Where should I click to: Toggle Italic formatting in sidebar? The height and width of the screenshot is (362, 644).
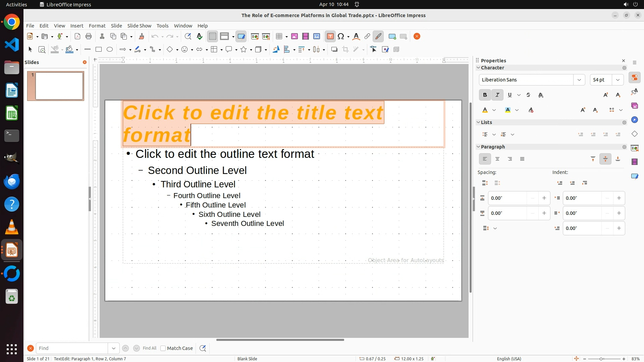pos(497,95)
